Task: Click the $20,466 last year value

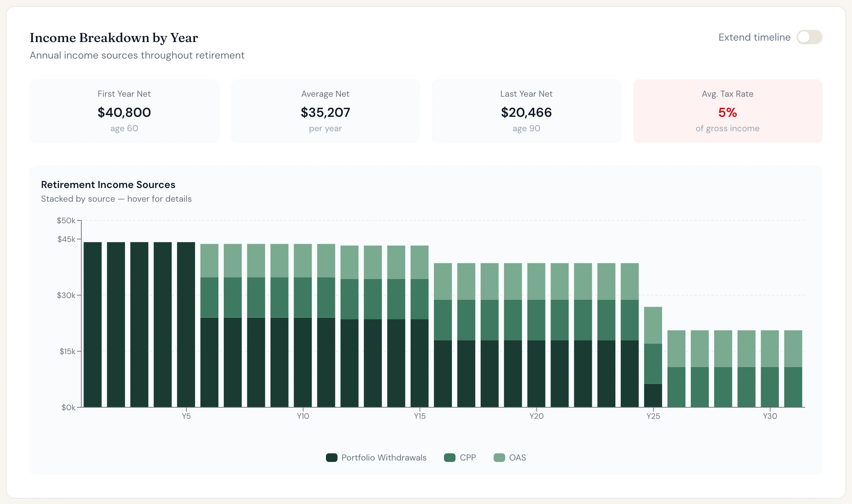Action: (526, 113)
